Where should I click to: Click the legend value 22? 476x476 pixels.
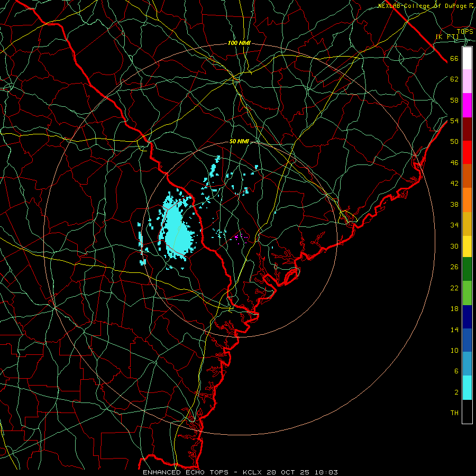coord(454,288)
